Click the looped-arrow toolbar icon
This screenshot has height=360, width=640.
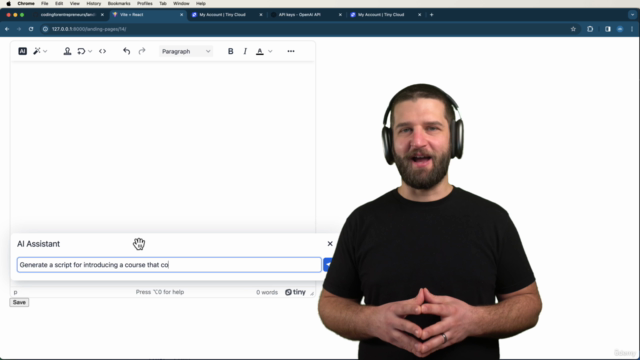click(81, 51)
